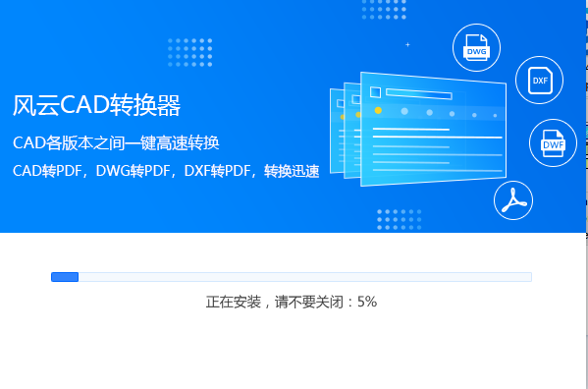
Task: Click the dot grid pattern above the title
Action: (x=190, y=52)
